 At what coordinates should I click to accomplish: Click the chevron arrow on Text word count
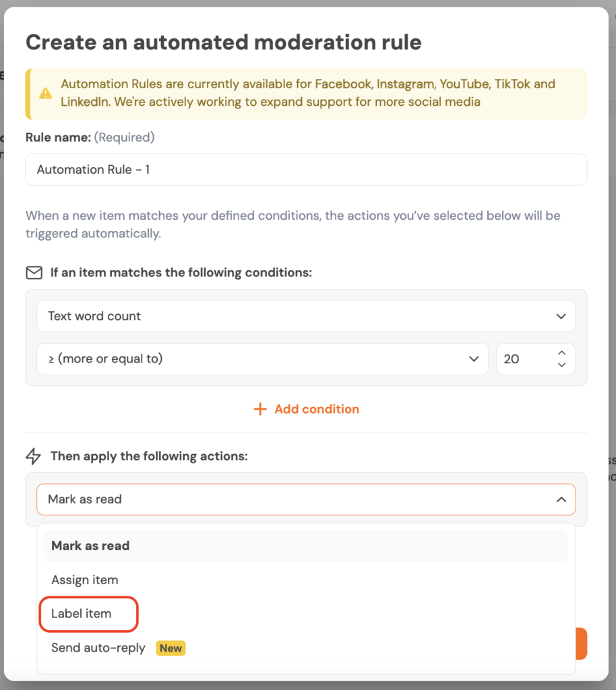(561, 316)
